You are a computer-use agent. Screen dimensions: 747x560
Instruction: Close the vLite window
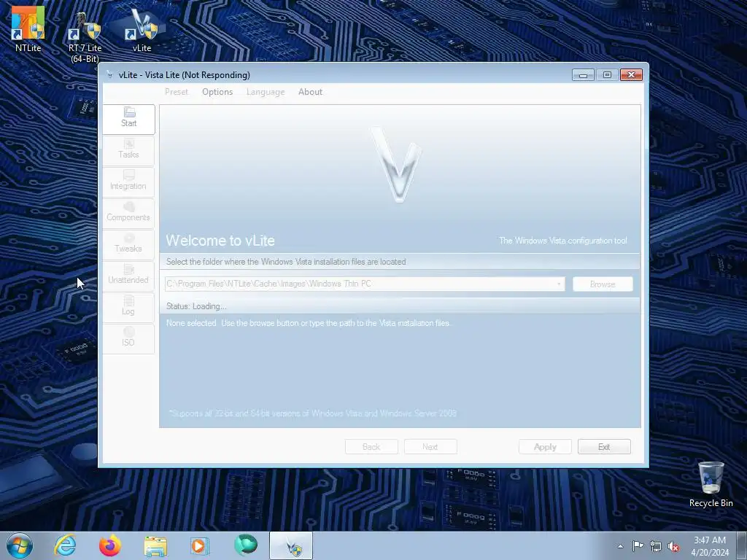pyautogui.click(x=631, y=75)
